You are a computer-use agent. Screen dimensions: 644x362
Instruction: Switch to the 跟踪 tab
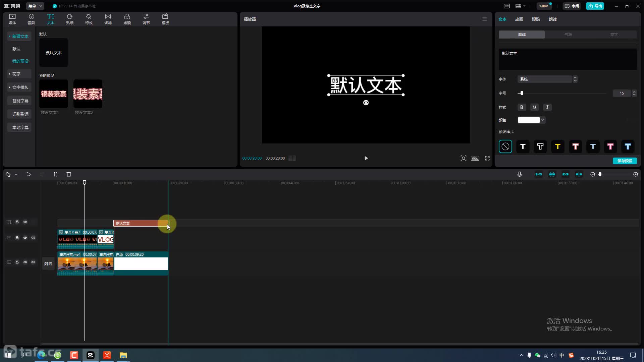point(536,19)
